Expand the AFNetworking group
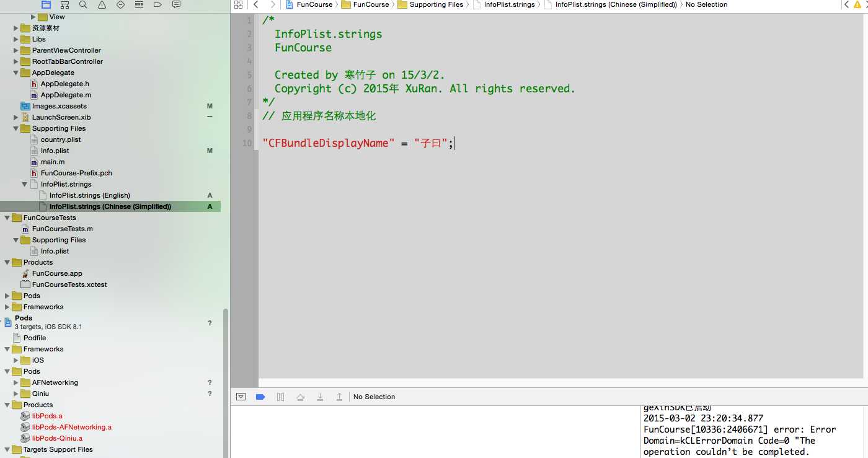The image size is (868, 458). click(x=16, y=382)
